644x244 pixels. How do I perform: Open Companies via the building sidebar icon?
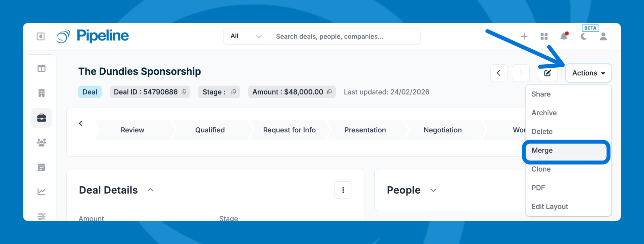pos(42,93)
